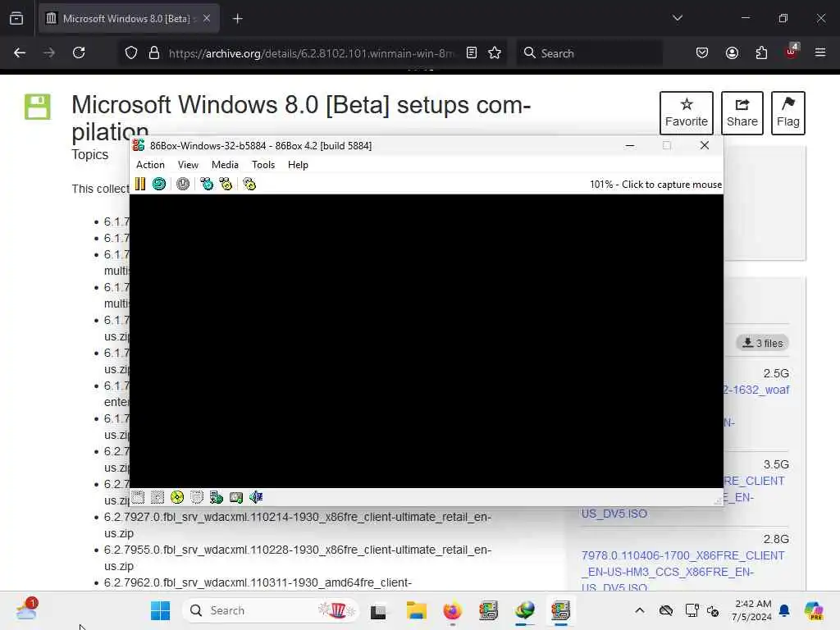Screen dimensions: 840x630
Task: Open the clock showing 2:42 AM
Action: click(752, 610)
